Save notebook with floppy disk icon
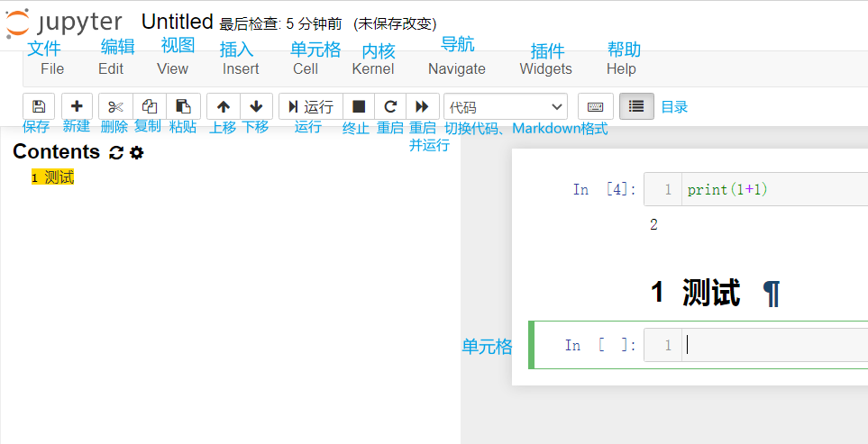Viewport: 868px width, 444px height. (39, 106)
